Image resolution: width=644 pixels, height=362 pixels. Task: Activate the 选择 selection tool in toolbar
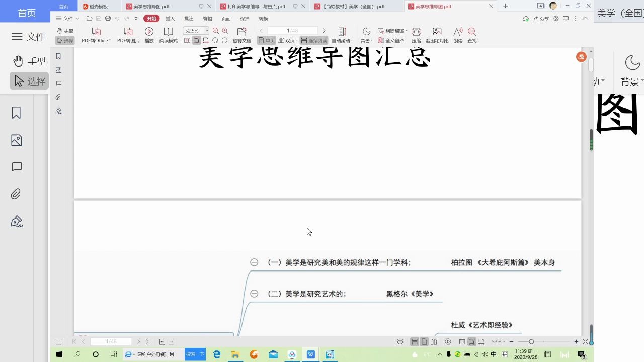pyautogui.click(x=65, y=41)
